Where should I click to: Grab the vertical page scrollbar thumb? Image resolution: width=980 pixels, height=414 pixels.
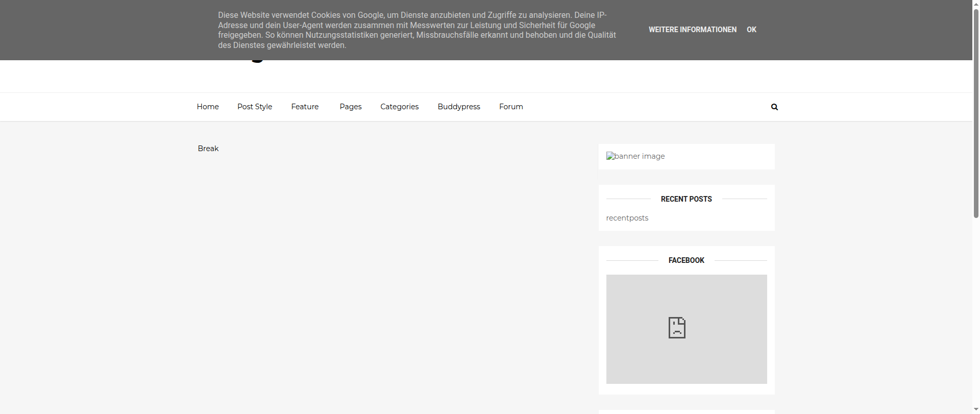coord(976,112)
